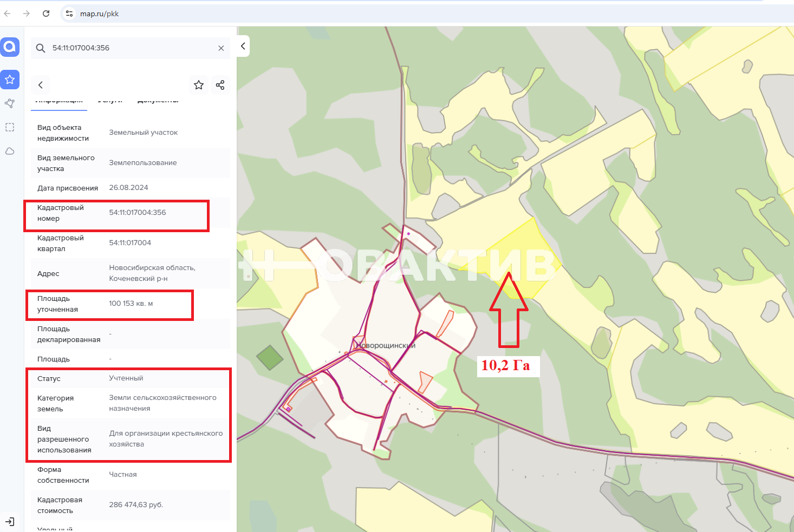Collapse the info panel with chevron arrow

click(243, 46)
